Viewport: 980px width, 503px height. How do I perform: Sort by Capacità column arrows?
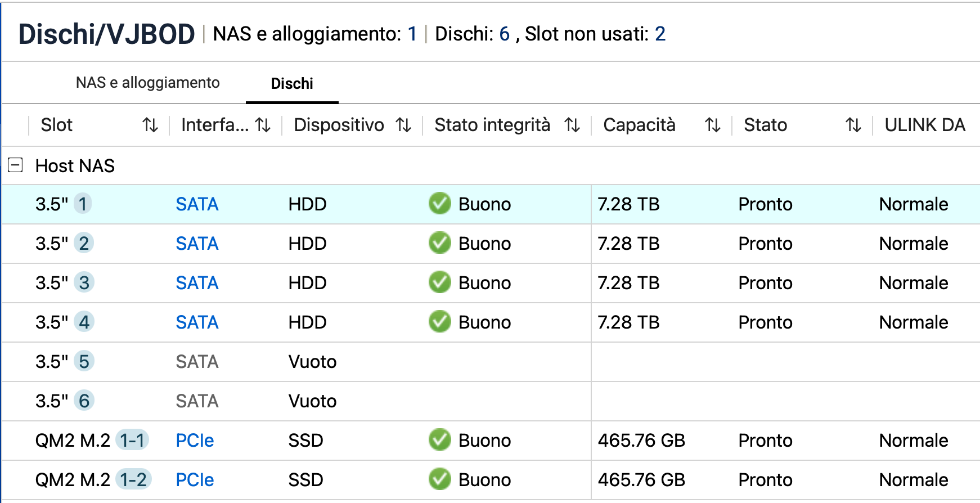click(713, 125)
